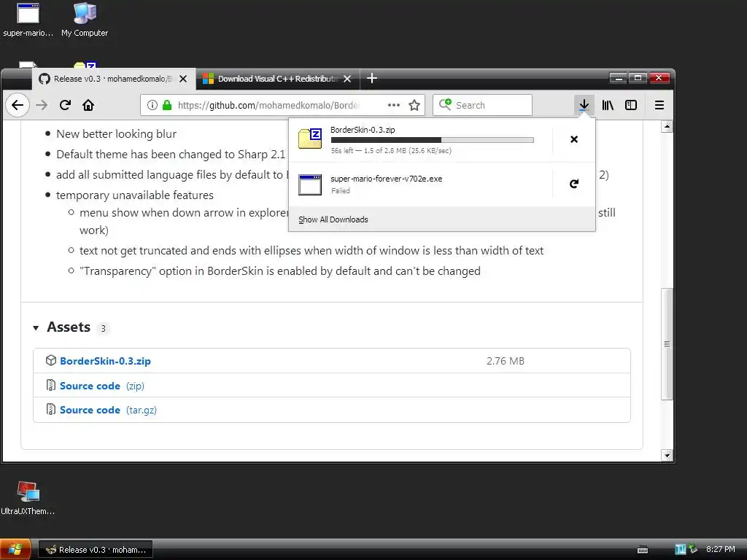
Task: Click the 'Failed' status text
Action: click(x=341, y=191)
